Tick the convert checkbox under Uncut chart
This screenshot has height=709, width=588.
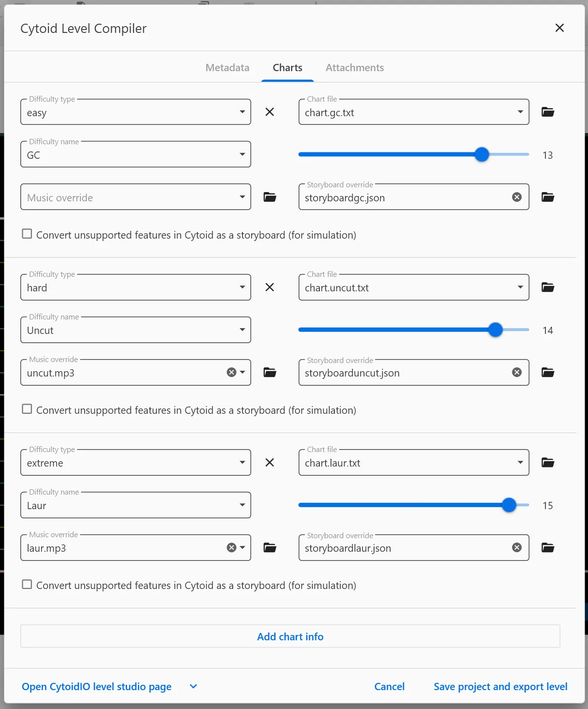(x=27, y=409)
